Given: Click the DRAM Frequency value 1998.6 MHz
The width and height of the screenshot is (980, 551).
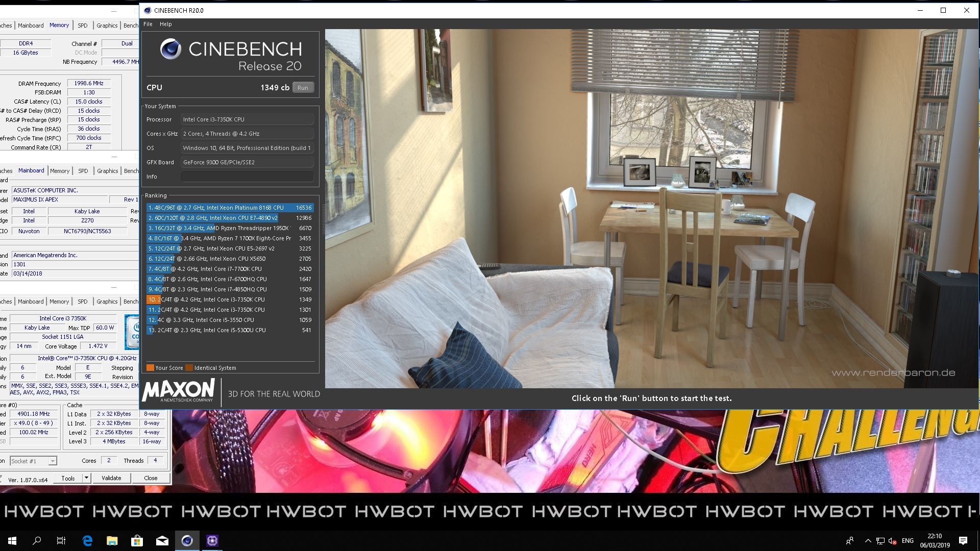Looking at the screenshot, I should click(89, 83).
